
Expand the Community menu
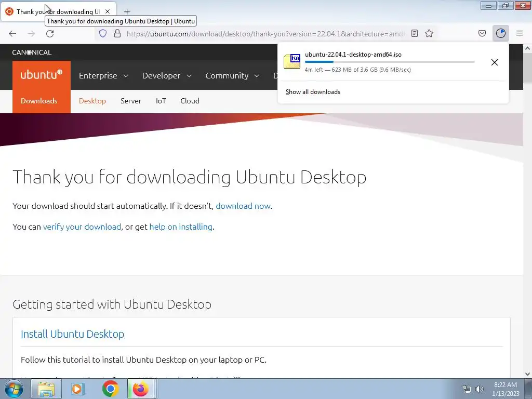[x=232, y=76]
